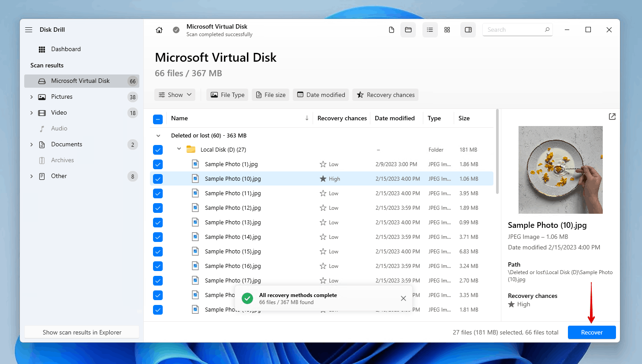Click the plate photo preview thumbnail
Viewport: 642px width, 364px height.
pos(560,170)
